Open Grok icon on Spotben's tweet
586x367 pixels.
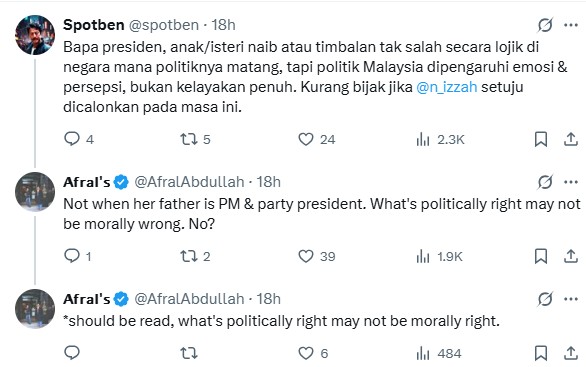[545, 25]
